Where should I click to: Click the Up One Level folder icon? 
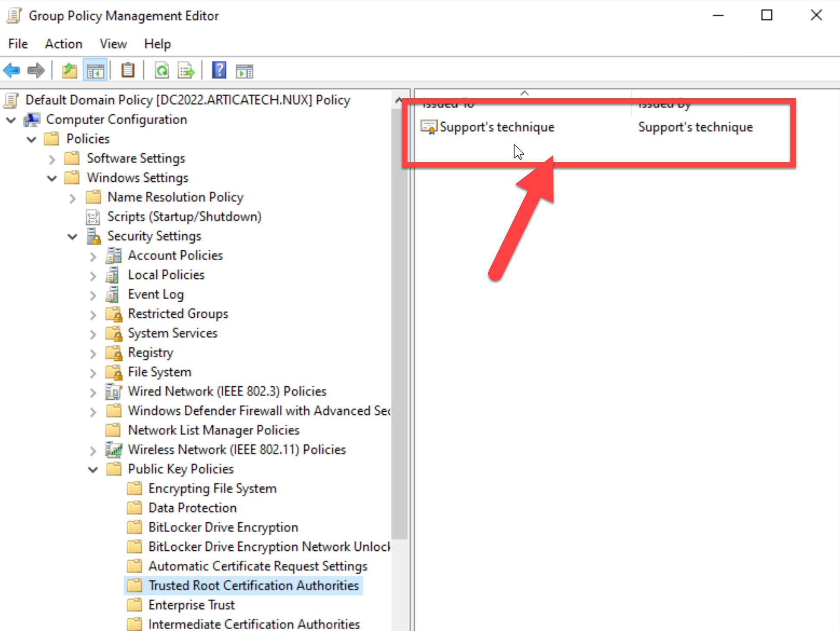[x=69, y=70]
